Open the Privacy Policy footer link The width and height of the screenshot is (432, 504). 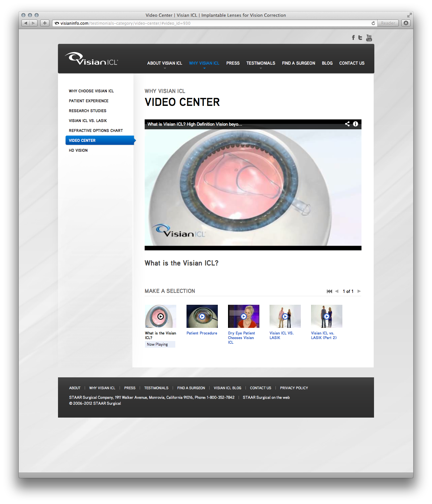tap(294, 388)
